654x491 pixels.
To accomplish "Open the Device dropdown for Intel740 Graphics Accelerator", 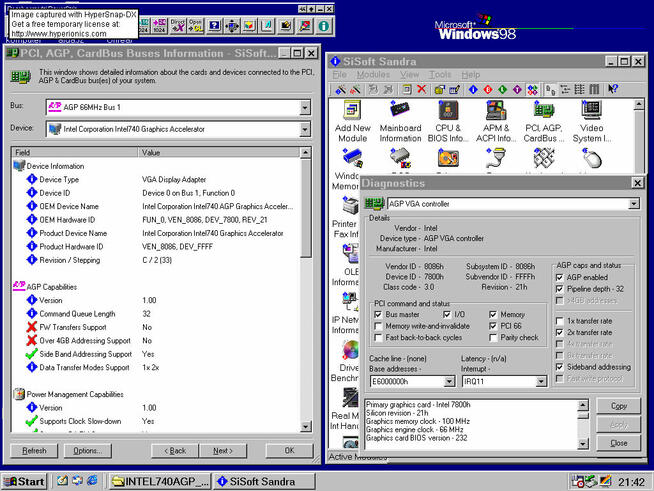I will (x=305, y=129).
